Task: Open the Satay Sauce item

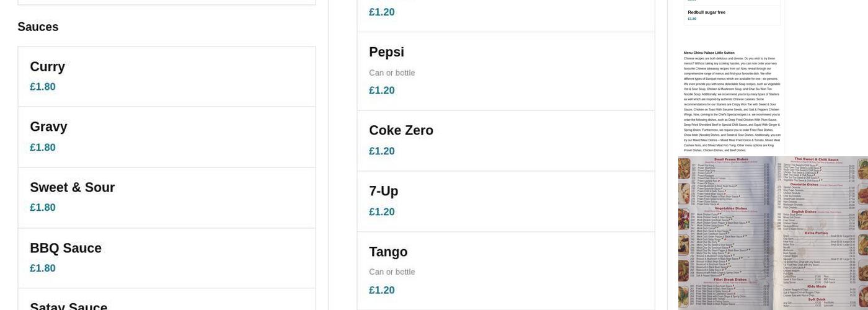Action: click(x=68, y=306)
